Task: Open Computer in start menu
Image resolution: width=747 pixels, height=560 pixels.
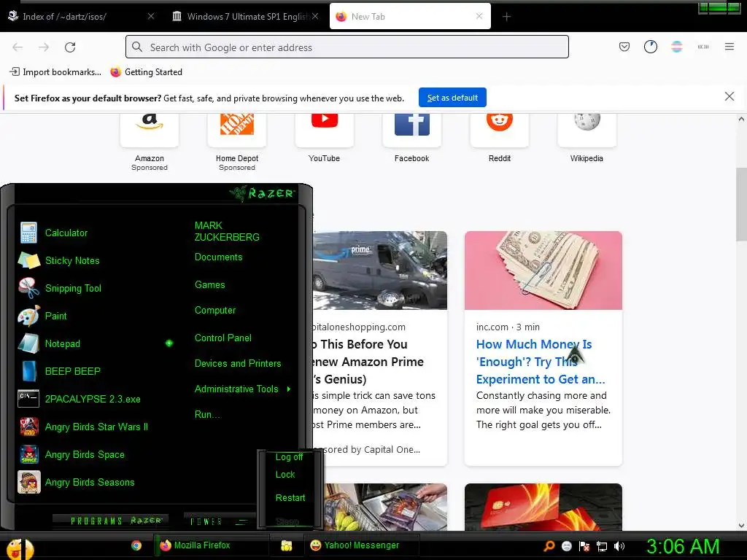Action: 215,310
